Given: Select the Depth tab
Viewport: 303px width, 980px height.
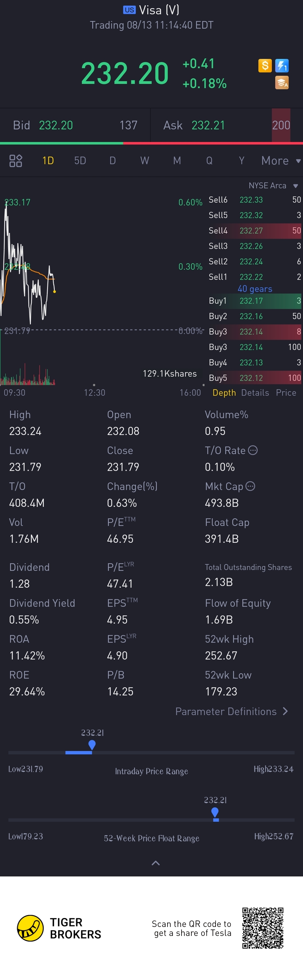Looking at the screenshot, I should (x=224, y=393).
